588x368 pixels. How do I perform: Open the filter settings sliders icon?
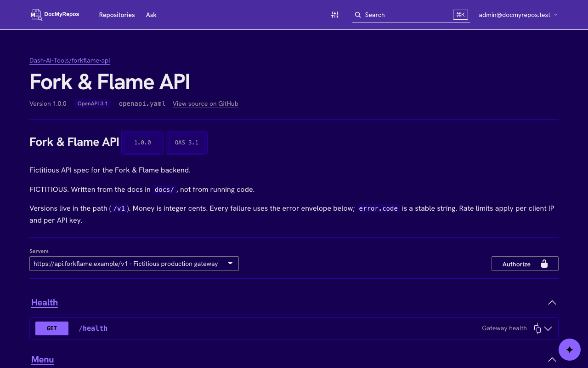tap(335, 15)
